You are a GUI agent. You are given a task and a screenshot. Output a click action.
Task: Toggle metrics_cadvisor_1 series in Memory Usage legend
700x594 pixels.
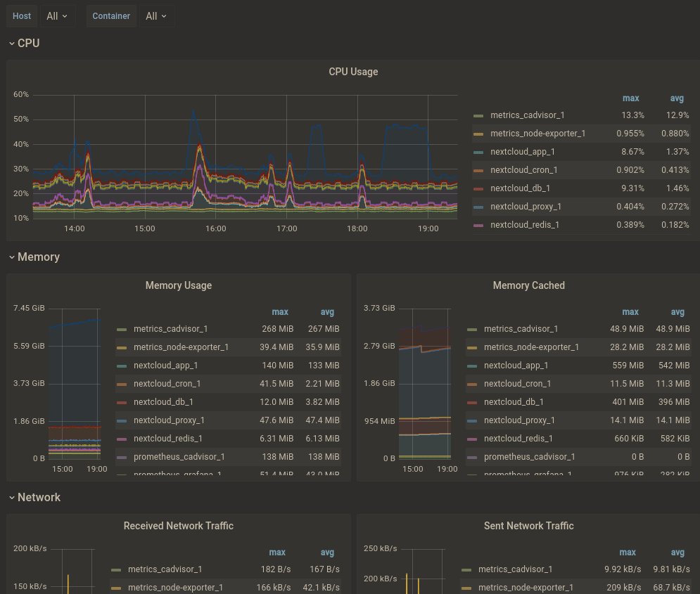[170, 329]
